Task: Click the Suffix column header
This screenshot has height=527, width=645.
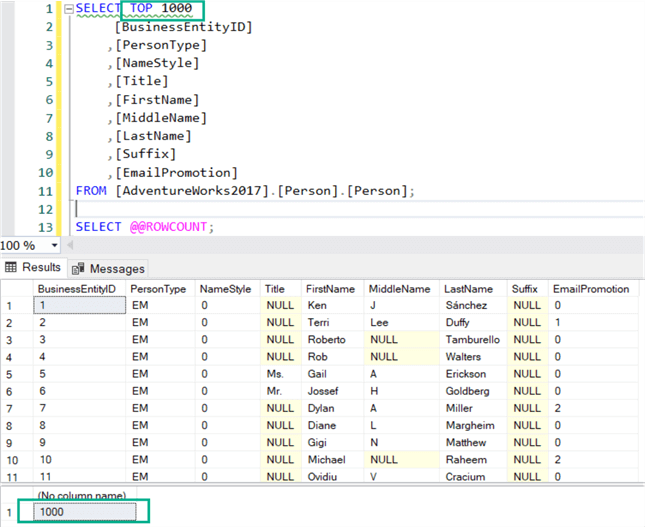Action: point(527,289)
